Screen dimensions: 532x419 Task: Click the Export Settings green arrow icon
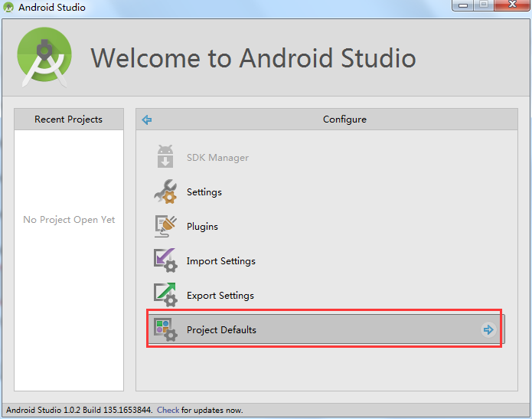pyautogui.click(x=165, y=296)
